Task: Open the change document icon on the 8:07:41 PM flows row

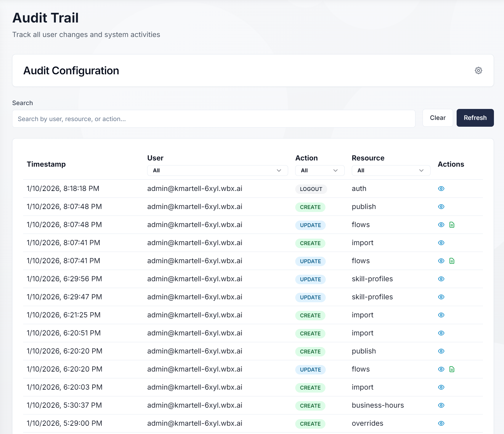Action: tap(452, 261)
